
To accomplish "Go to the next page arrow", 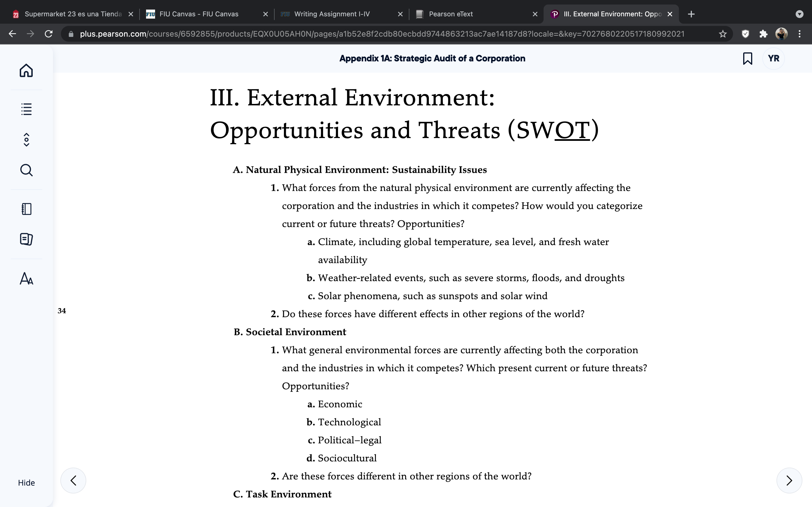I will [x=789, y=480].
